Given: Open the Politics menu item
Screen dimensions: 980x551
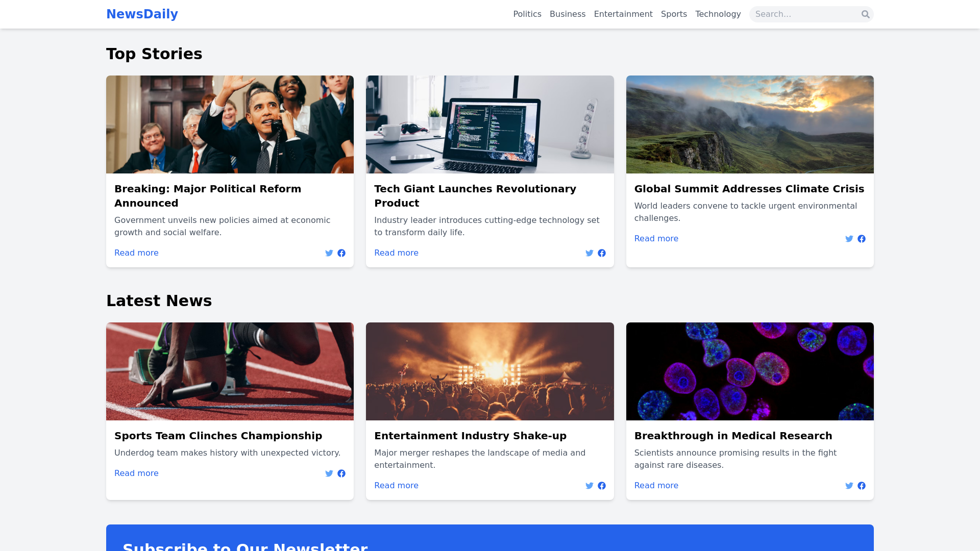Looking at the screenshot, I should click(527, 14).
